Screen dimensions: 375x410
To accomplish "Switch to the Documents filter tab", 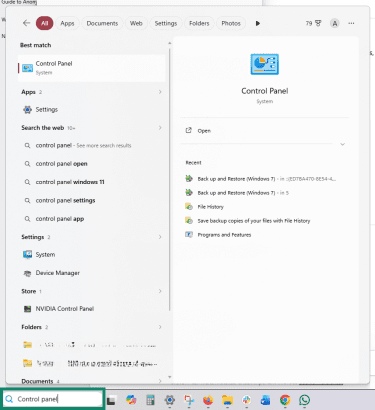I will coord(102,23).
